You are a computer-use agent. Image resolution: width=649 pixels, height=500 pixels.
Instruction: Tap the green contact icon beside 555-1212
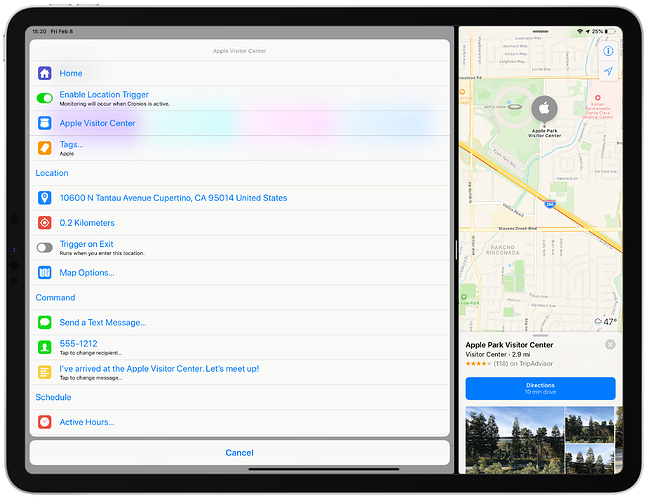click(x=45, y=347)
